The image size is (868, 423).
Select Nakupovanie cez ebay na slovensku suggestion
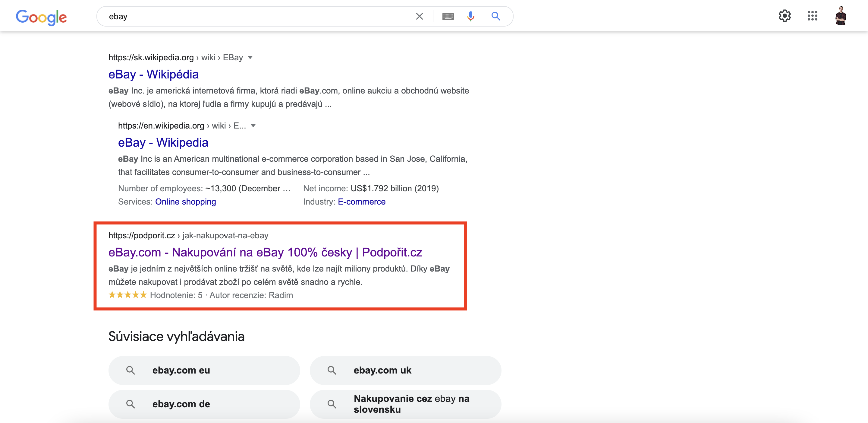coord(405,404)
